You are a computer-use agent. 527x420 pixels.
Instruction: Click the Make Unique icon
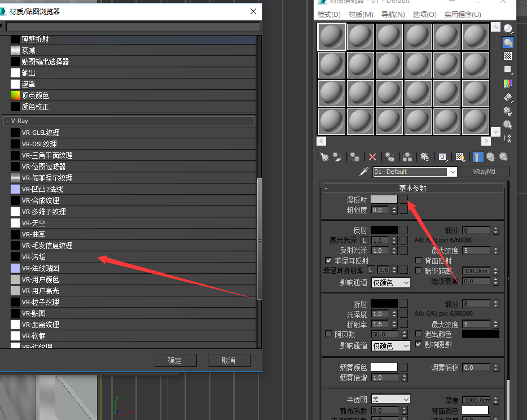[407, 157]
